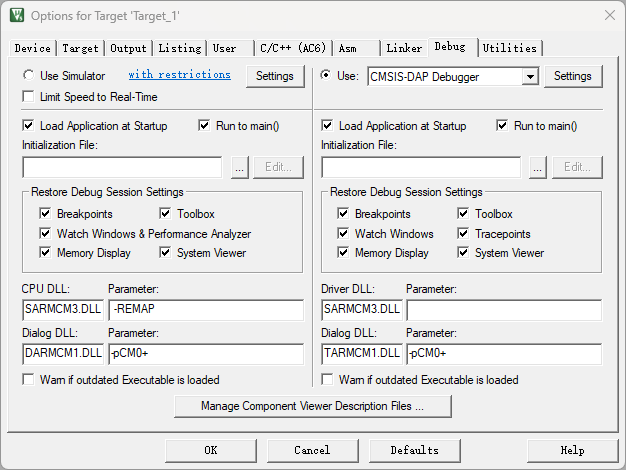Enable Limit Speed to Real-Time

point(28,97)
